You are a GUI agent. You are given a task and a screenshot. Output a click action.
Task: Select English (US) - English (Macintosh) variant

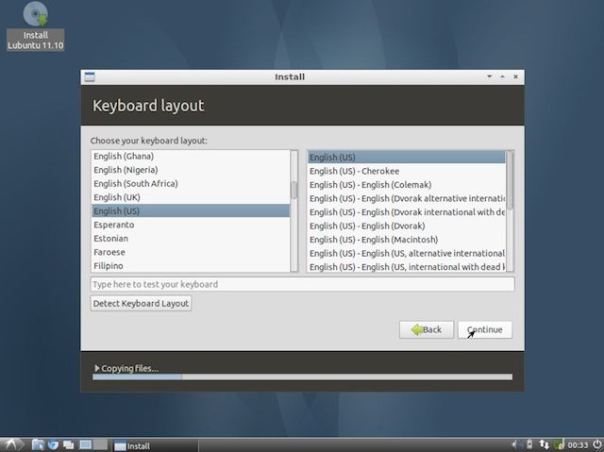pyautogui.click(x=407, y=240)
